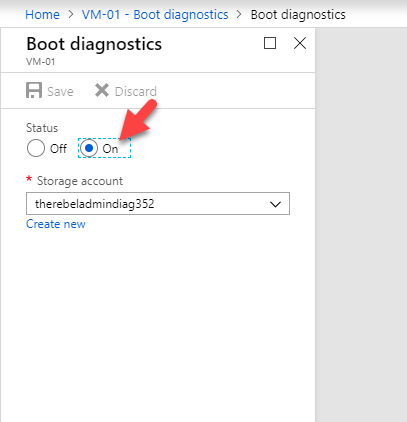Maximize the Boot diagnostics blade
The height and width of the screenshot is (422, 407).
tap(270, 43)
